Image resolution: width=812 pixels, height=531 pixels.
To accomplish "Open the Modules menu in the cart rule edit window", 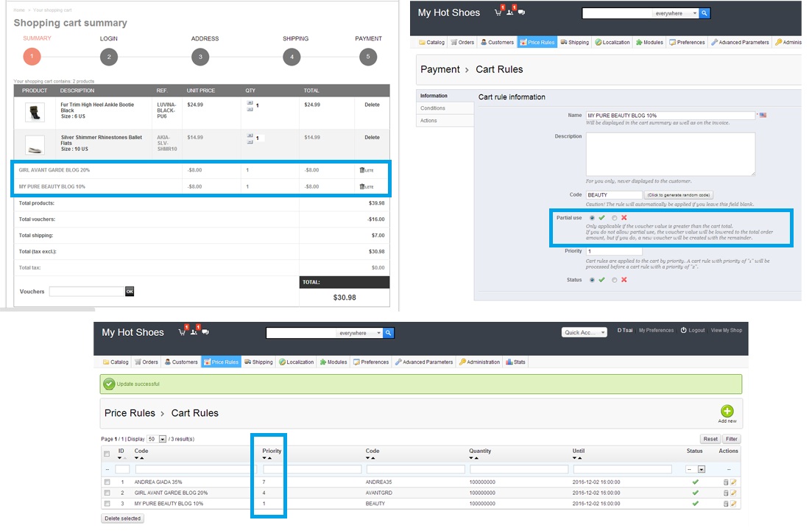I will [649, 43].
